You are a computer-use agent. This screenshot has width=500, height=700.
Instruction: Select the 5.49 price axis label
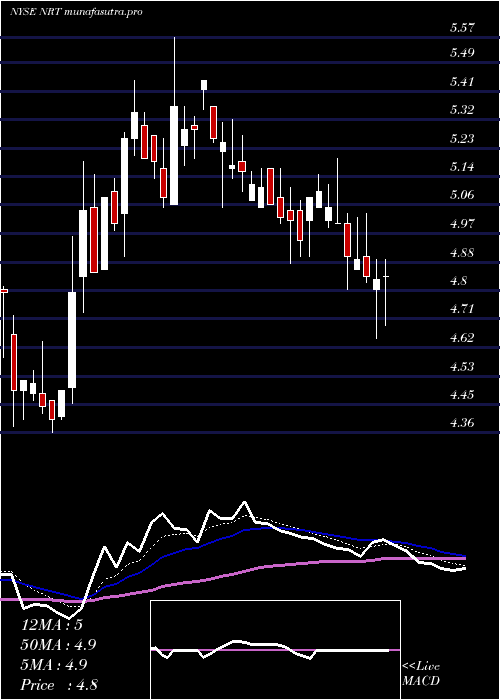(x=462, y=53)
